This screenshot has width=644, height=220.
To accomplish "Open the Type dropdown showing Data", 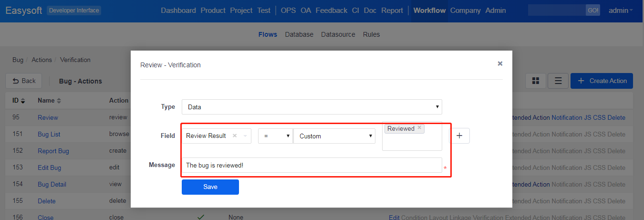I will point(312,107).
